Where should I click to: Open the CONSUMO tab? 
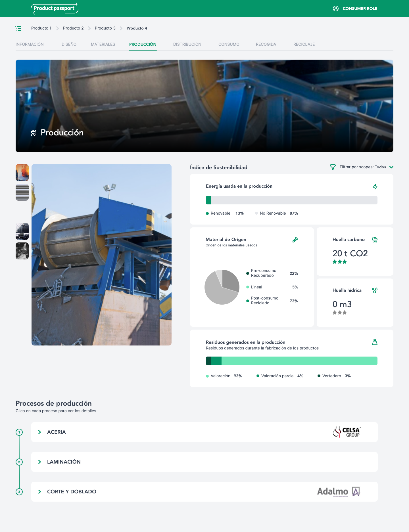point(229,44)
